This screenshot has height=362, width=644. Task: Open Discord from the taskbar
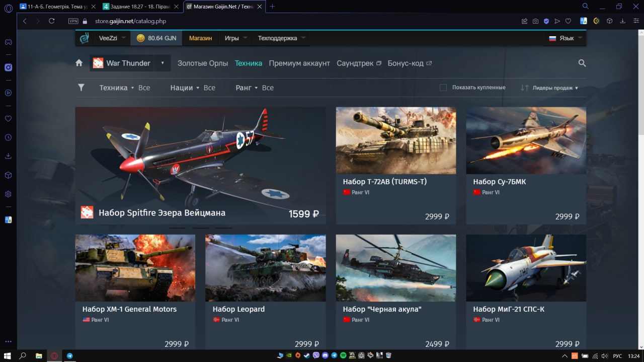coord(325,355)
